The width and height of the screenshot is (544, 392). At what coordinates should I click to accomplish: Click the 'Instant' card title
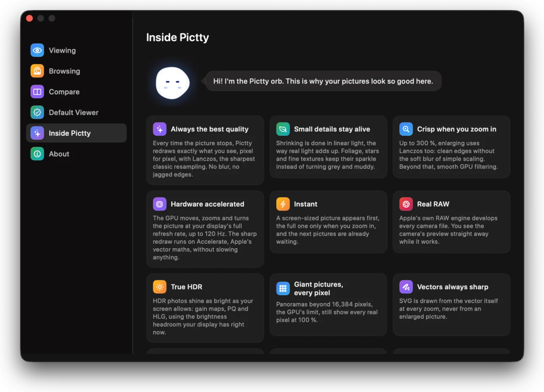click(305, 204)
